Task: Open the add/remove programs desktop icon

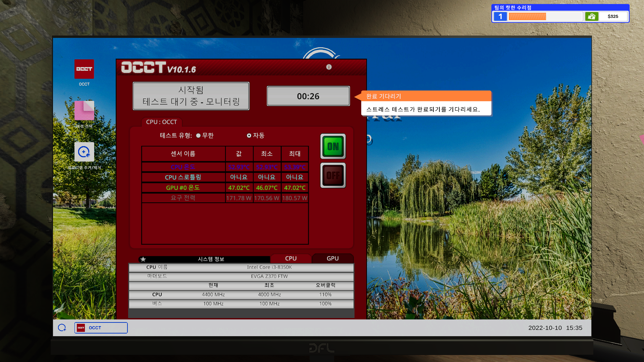Action: 84,152
